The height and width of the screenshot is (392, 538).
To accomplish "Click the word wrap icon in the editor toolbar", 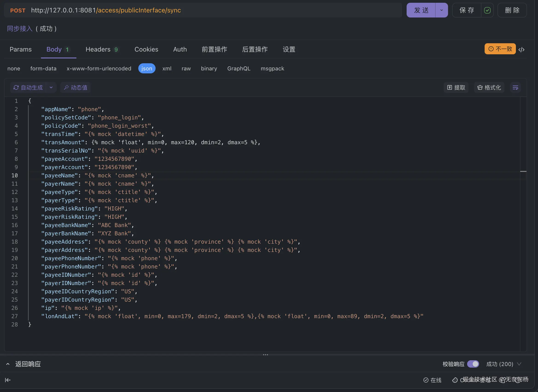I will pos(515,88).
